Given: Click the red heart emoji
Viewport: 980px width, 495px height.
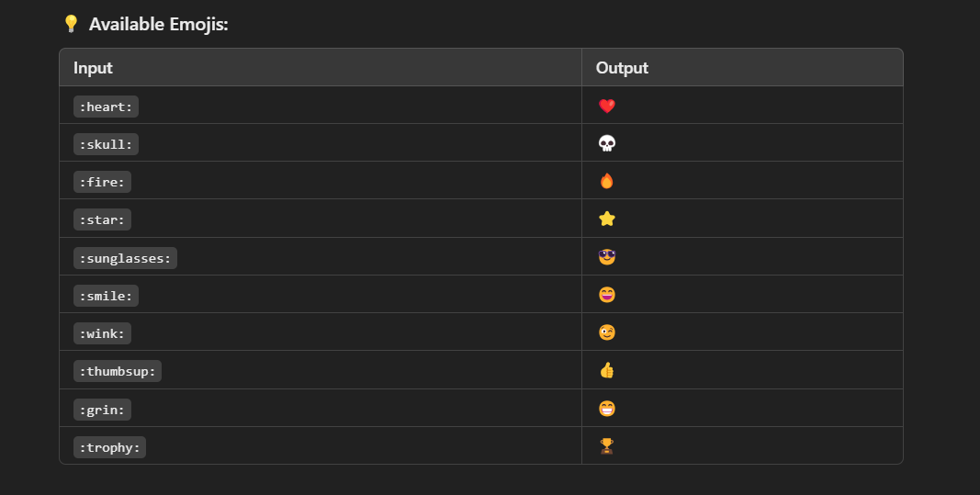Looking at the screenshot, I should pyautogui.click(x=607, y=106).
